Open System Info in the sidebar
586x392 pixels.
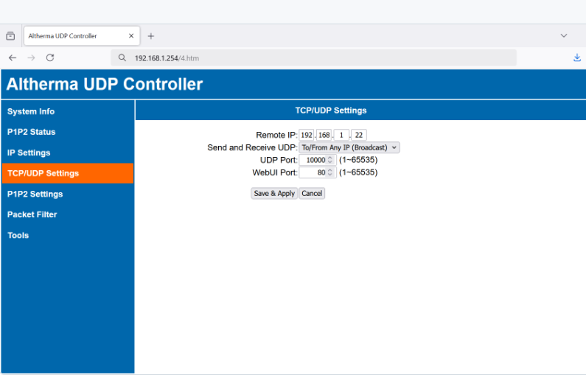pos(31,111)
